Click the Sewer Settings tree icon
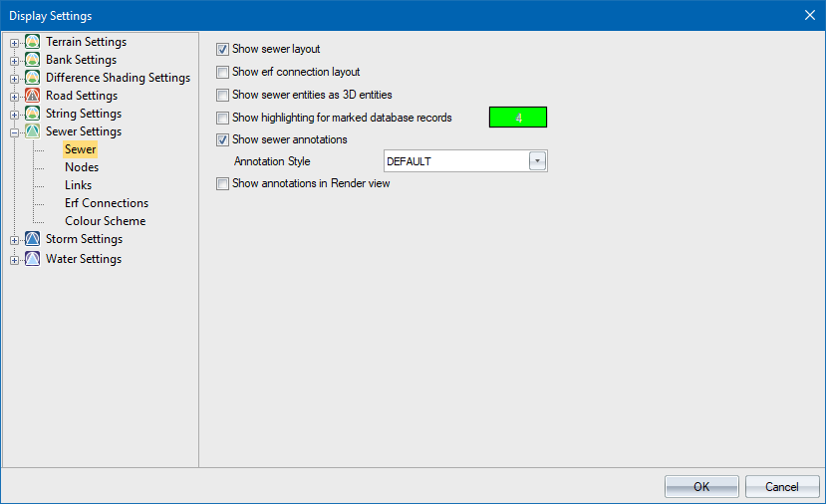Viewport: 826px width, 504px height. pos(32,131)
